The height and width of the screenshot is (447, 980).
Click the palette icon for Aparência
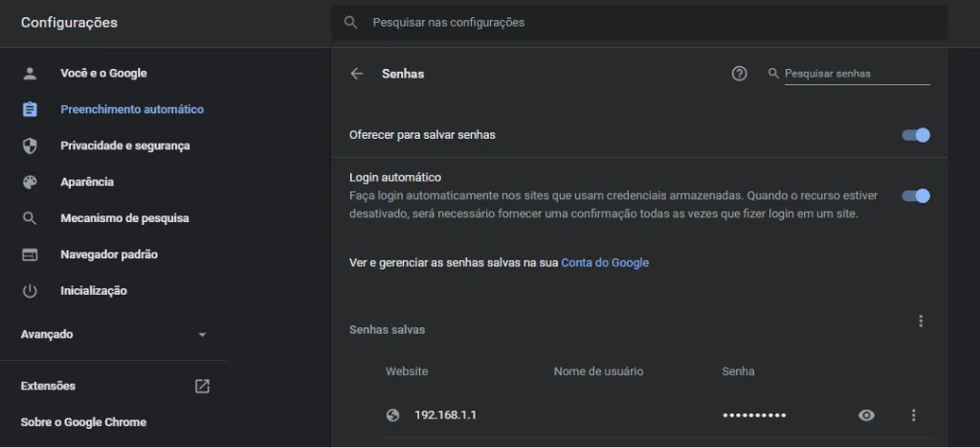[30, 183]
